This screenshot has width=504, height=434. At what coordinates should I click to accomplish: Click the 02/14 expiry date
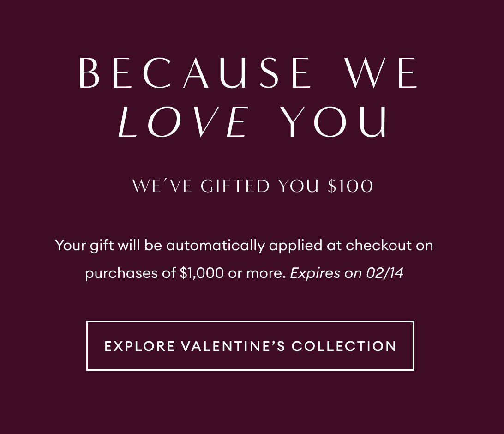(384, 273)
